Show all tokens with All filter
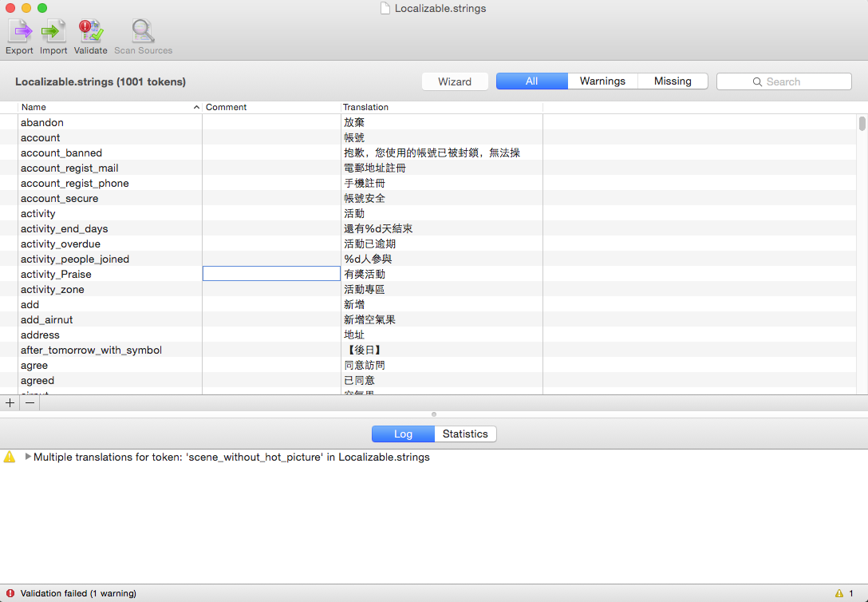Screen dimensions: 868x602 (531, 81)
